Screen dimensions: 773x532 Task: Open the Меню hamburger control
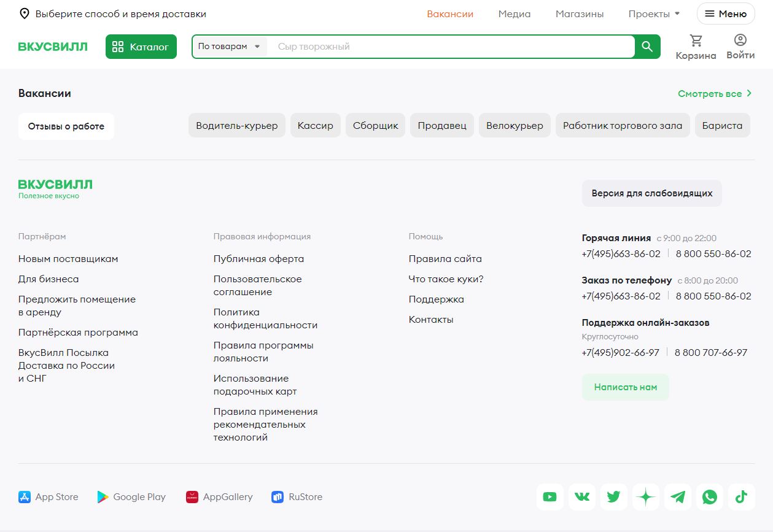[726, 13]
